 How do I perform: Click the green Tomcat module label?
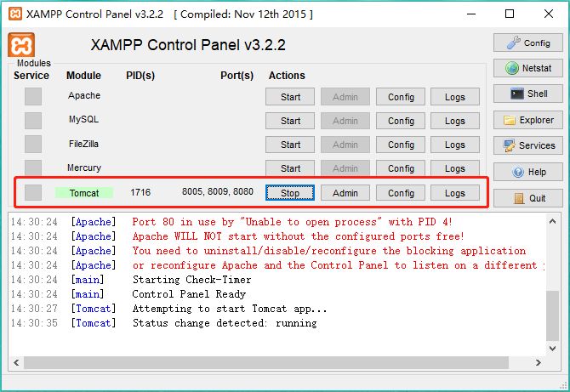[x=84, y=193]
